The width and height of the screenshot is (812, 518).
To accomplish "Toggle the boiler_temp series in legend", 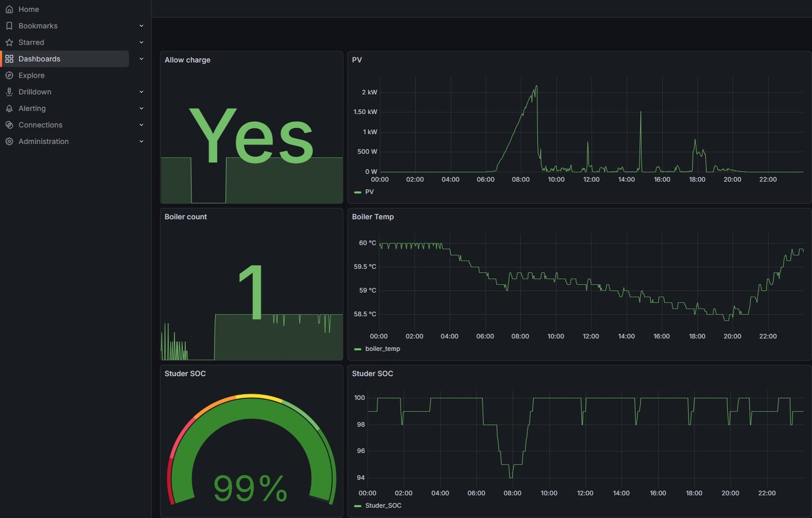I will coord(383,349).
